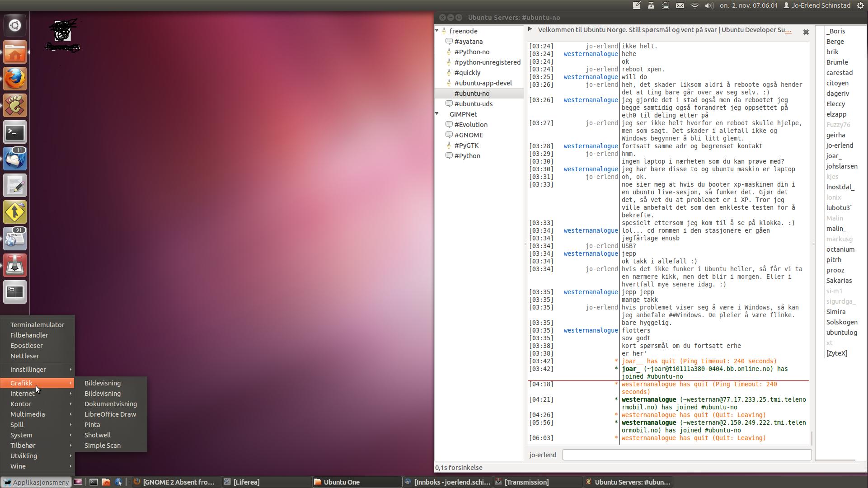Screen dimensions: 868x488
Task: Select Filbehandler menu entry
Action: click(x=38, y=335)
